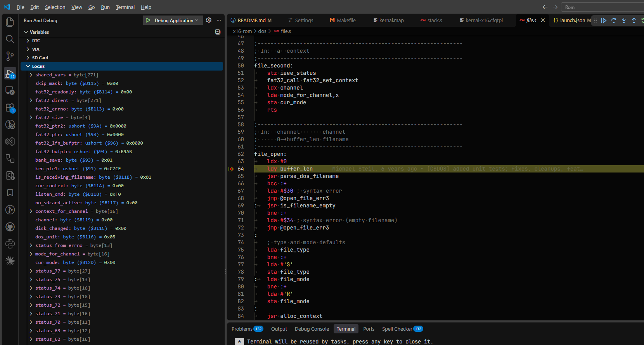The image size is (644, 345).
Task: Toggle the breakpoint on line 64
Action: (231, 169)
